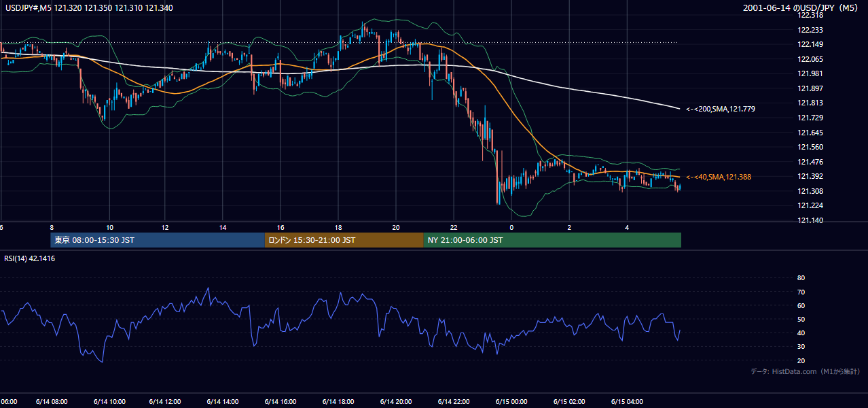Click price axis value 121.729
Image resolution: width=868 pixels, height=408 pixels.
click(x=811, y=118)
